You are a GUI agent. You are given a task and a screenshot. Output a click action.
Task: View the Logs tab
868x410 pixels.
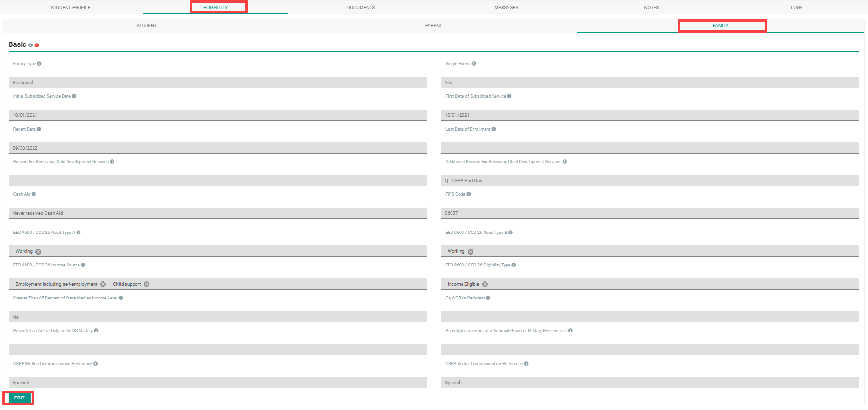[797, 7]
